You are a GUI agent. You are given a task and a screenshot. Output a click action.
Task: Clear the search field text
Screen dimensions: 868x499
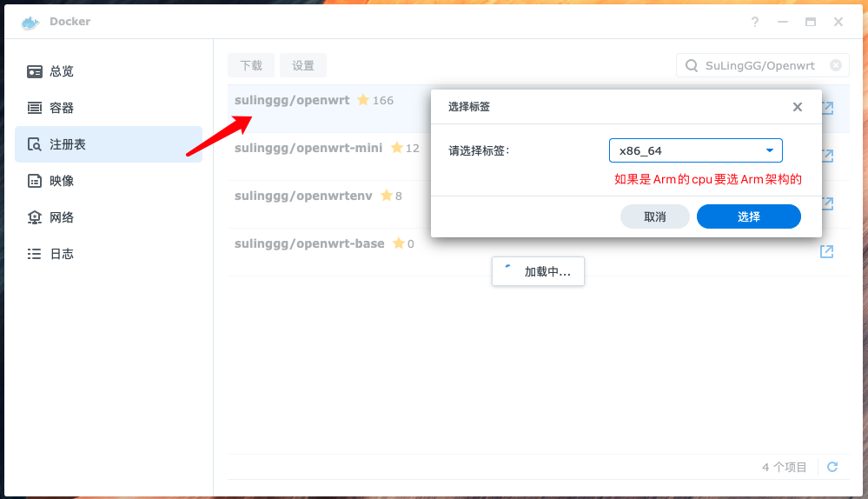(x=836, y=65)
